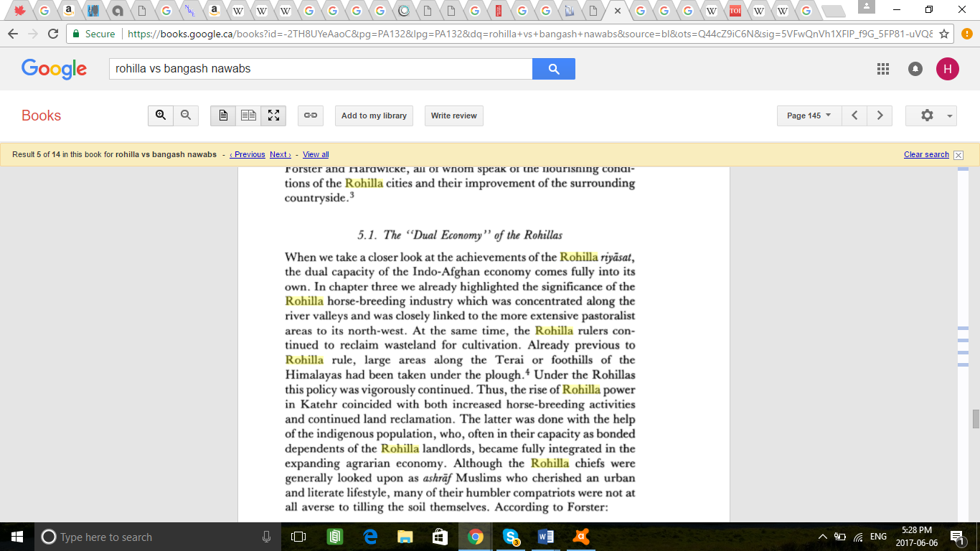Click the browser Back arrow
The height and width of the screenshot is (551, 980).
(13, 34)
